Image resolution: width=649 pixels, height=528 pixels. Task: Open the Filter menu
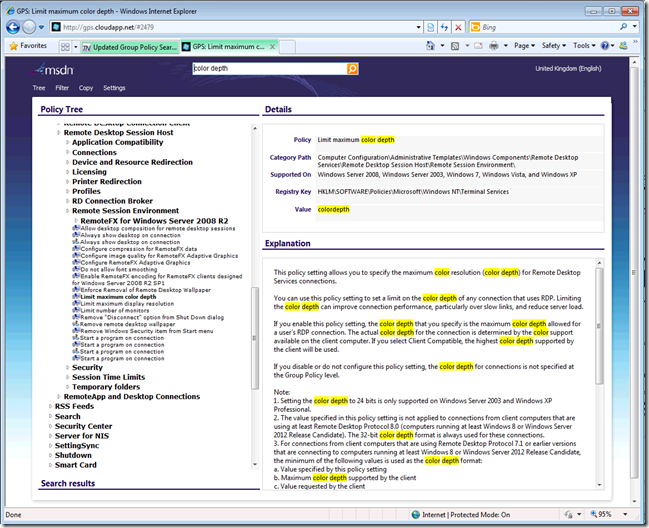[x=62, y=88]
